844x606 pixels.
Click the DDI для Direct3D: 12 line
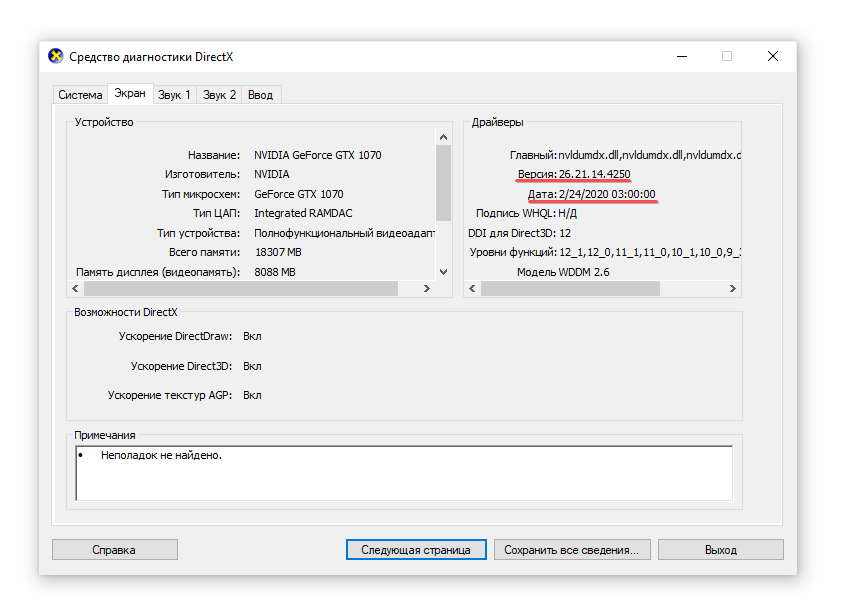click(519, 233)
